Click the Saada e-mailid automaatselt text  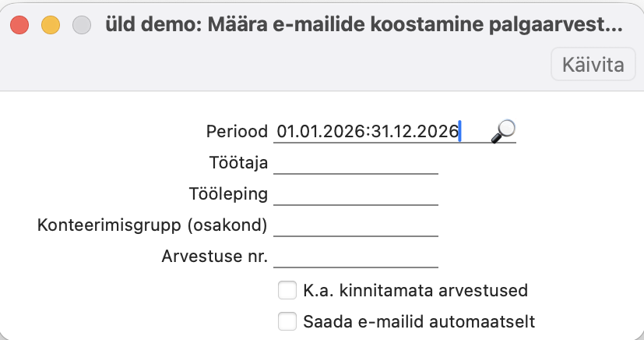tap(419, 321)
